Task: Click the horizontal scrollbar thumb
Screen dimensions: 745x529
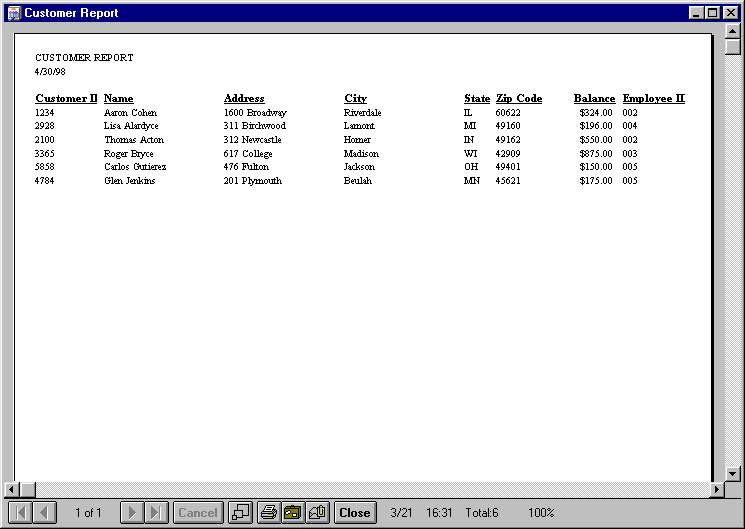Action: [28, 489]
